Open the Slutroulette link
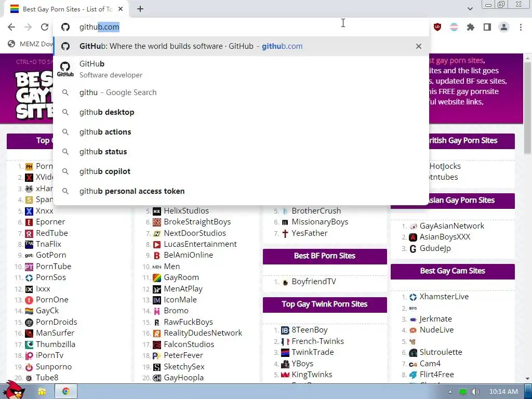This screenshot has height=399, width=532. [x=441, y=352]
